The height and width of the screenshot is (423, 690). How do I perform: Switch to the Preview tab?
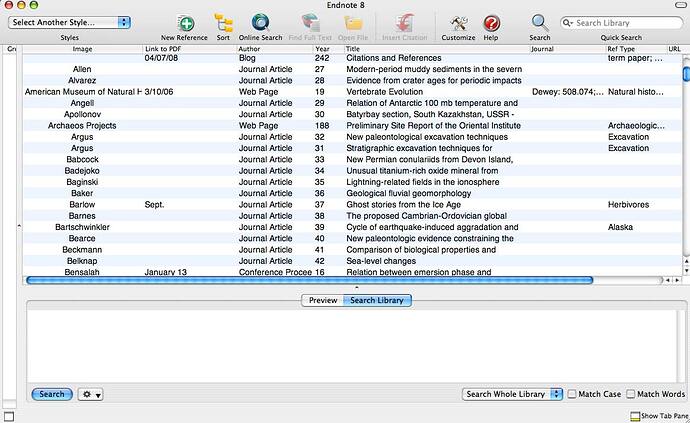(323, 300)
